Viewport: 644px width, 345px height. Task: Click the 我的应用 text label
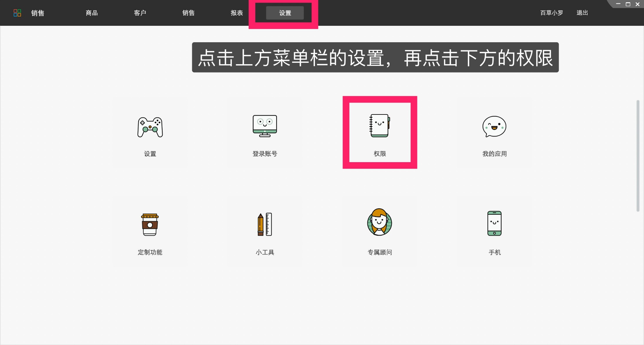pyautogui.click(x=494, y=154)
